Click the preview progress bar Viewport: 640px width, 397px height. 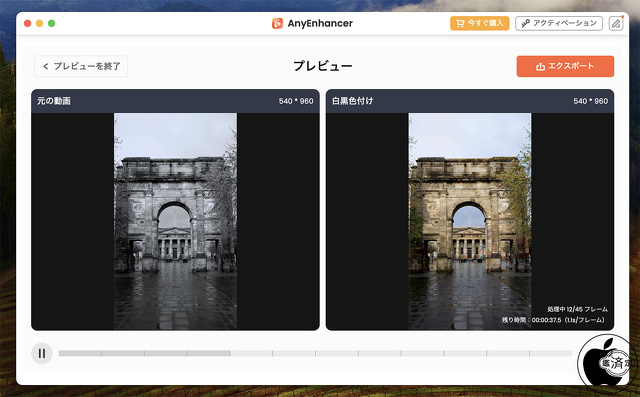[x=315, y=353]
